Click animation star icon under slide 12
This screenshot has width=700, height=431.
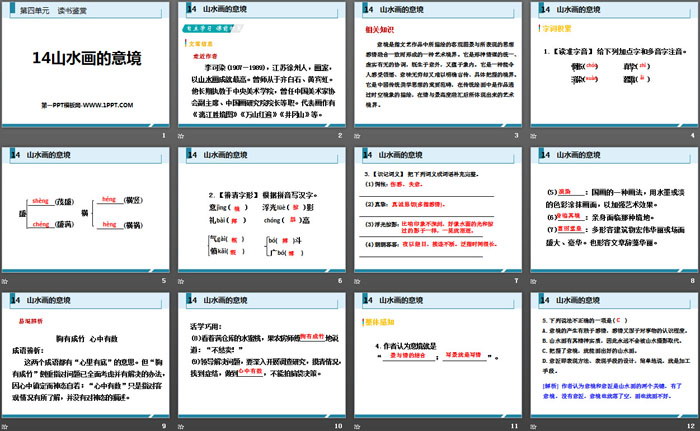pyautogui.click(x=533, y=427)
